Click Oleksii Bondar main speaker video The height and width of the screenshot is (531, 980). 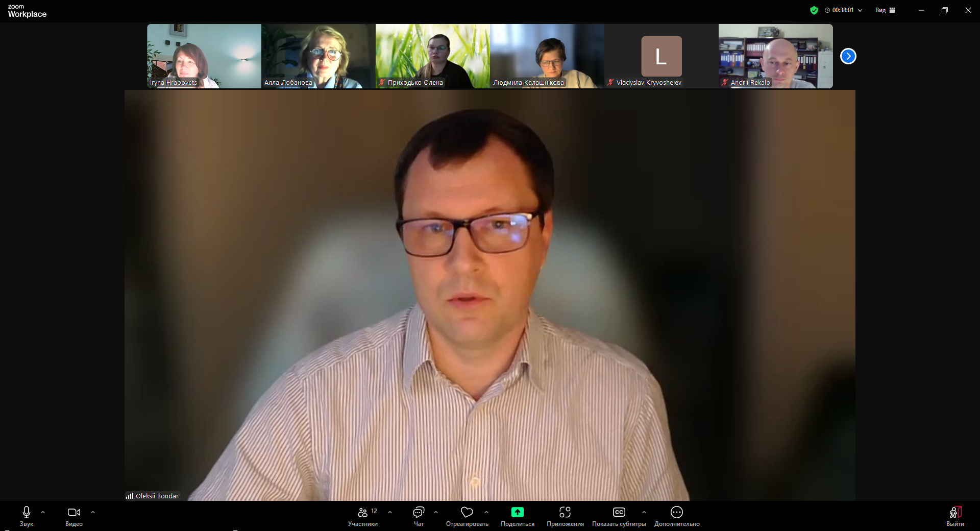[x=490, y=295]
